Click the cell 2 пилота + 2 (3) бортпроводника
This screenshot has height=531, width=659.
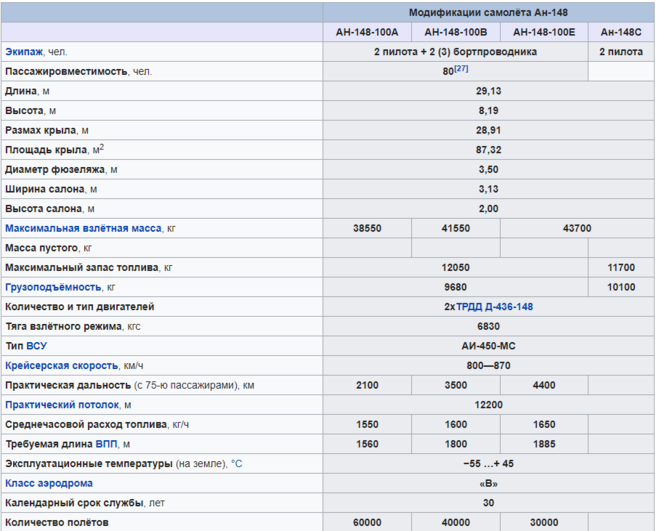(456, 52)
